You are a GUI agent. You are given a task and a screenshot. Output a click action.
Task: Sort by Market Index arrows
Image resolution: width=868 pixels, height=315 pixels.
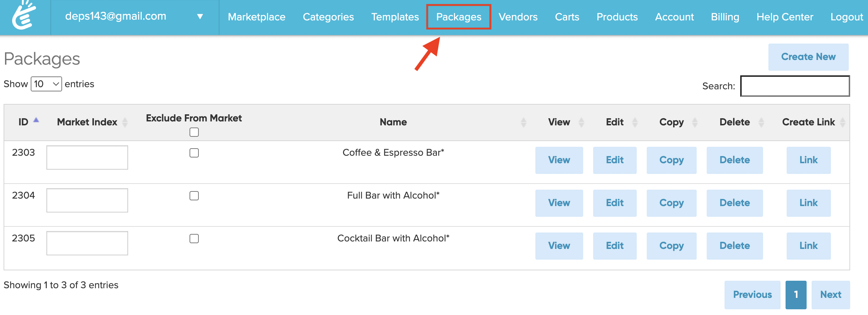coord(125,122)
